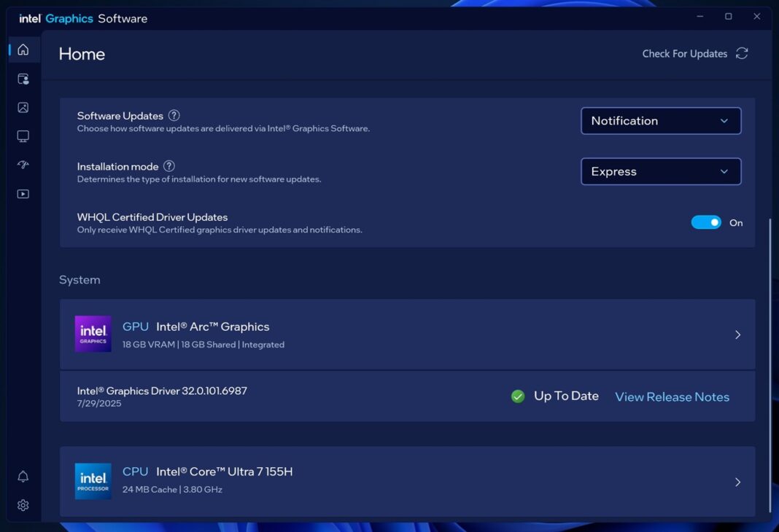Click the refresh icon next to Check For Updates

pos(743,53)
